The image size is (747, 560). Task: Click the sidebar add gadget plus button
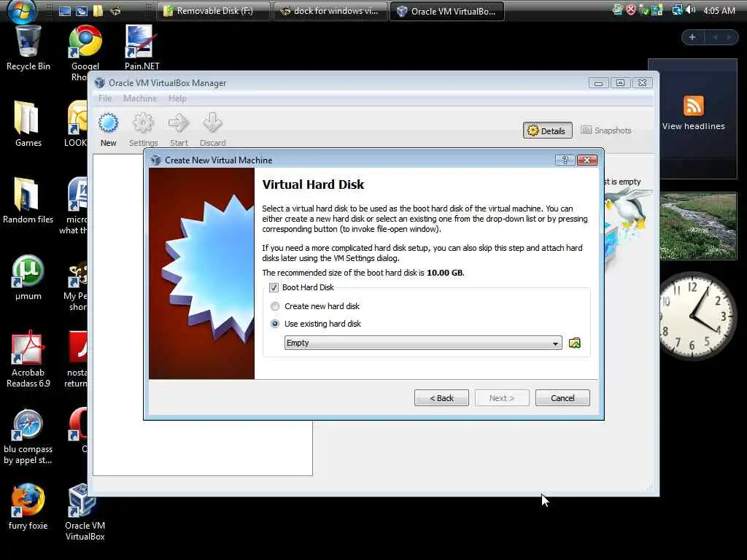pos(692,37)
